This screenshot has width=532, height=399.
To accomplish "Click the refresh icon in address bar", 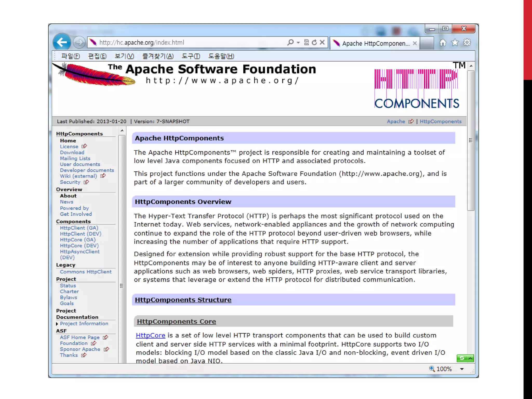I will point(314,42).
